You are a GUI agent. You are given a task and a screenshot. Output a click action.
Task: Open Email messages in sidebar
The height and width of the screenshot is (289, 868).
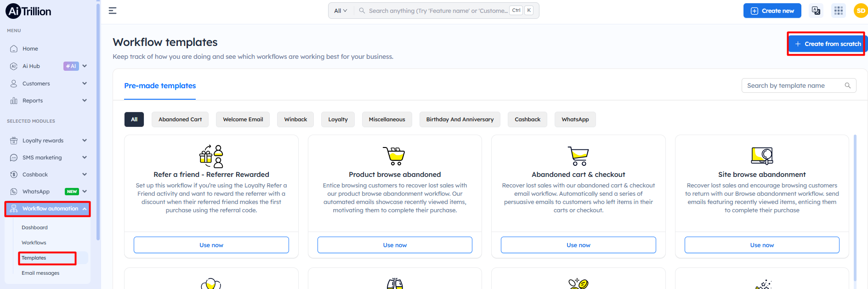(x=40, y=273)
